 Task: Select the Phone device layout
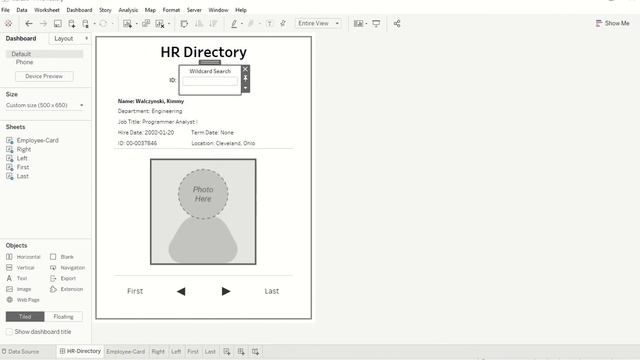point(24,62)
